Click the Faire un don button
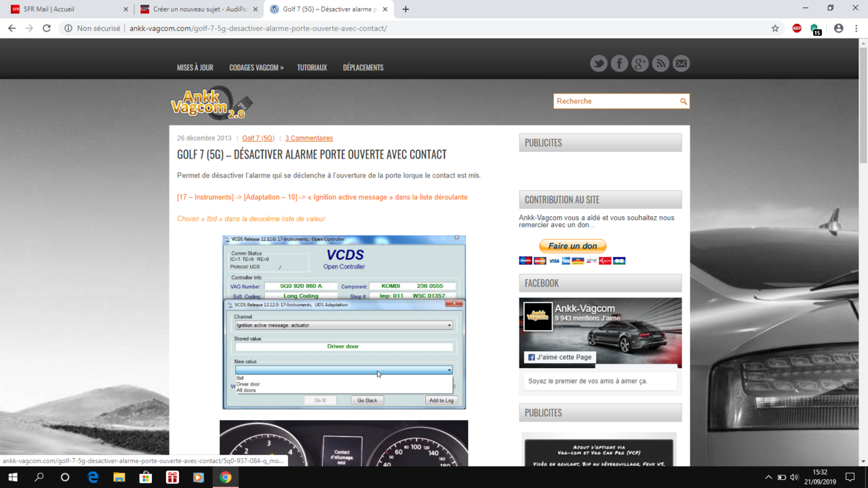 [573, 246]
